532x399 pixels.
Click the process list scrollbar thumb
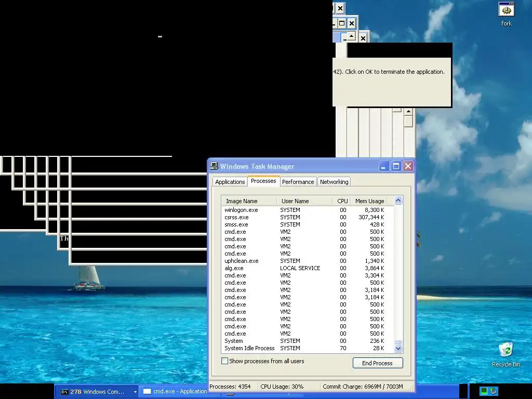point(398,342)
